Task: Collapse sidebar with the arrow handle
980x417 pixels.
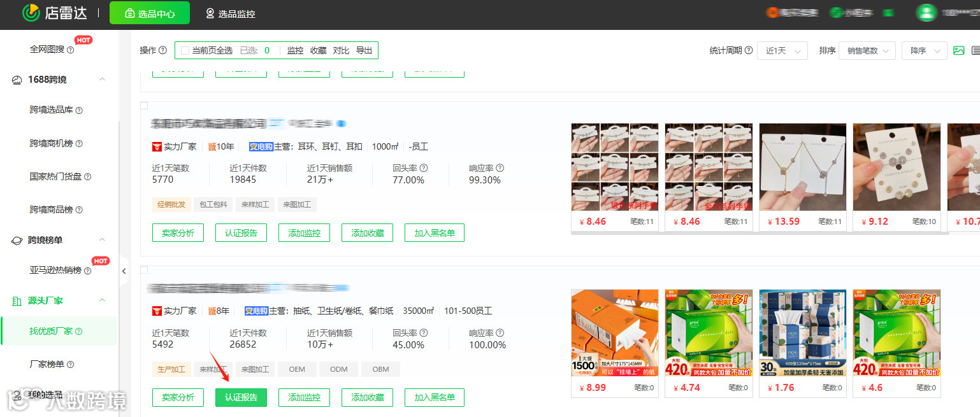Action: pos(124,271)
